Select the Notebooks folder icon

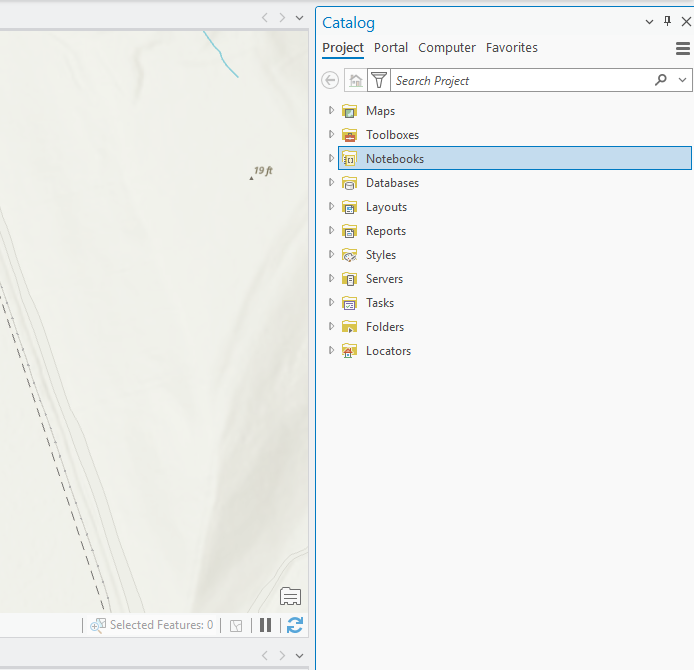coord(350,159)
